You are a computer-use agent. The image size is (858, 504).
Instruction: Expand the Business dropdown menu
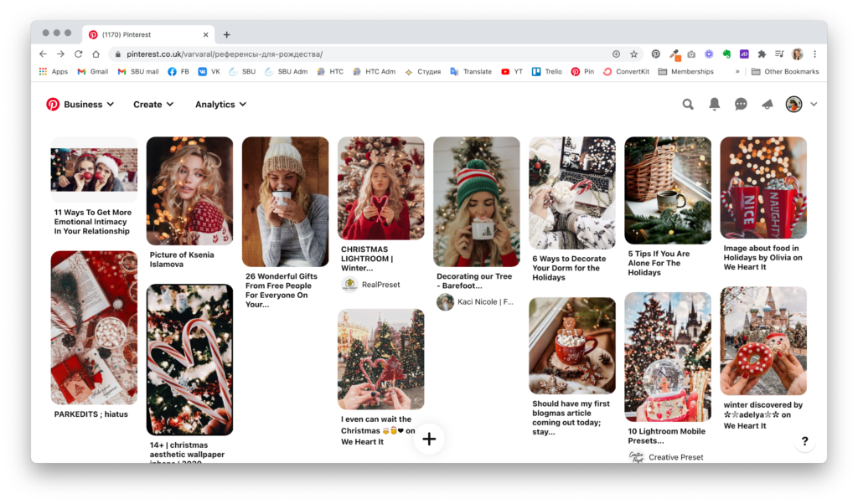click(x=89, y=105)
